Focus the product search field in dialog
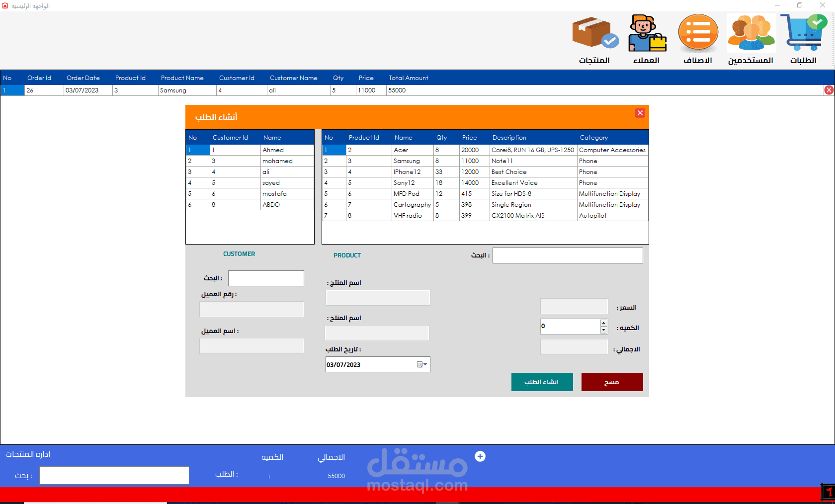The image size is (835, 504). coord(568,255)
